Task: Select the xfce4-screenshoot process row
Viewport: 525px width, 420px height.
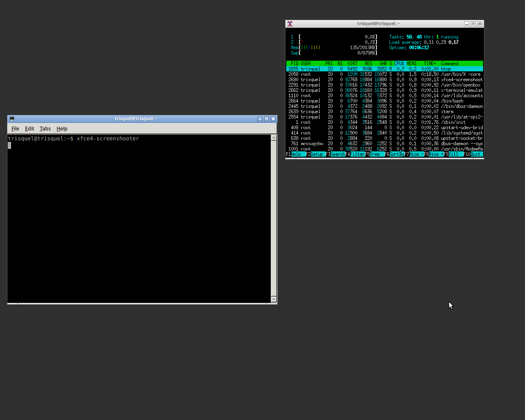Action: coord(385,80)
